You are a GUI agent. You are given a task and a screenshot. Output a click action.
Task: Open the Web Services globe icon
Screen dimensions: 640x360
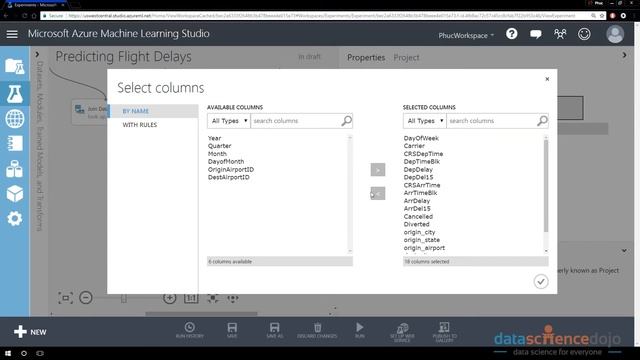tap(15, 119)
